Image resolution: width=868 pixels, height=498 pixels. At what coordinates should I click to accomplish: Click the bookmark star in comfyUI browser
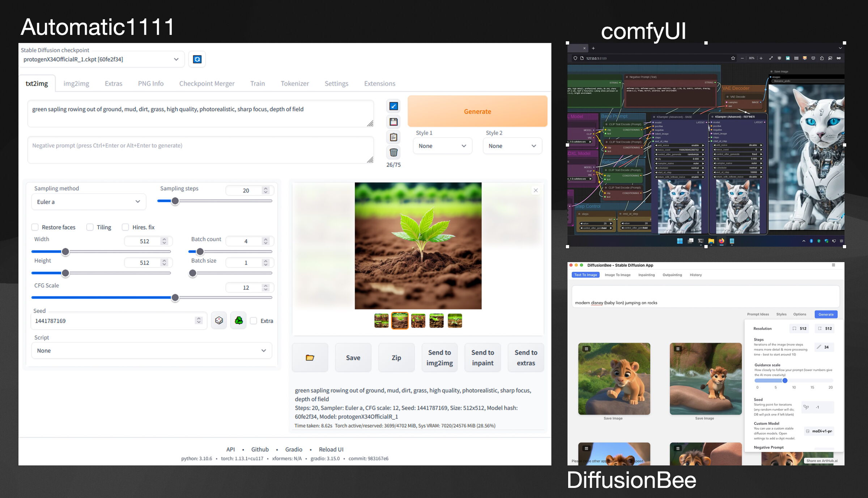[733, 58]
